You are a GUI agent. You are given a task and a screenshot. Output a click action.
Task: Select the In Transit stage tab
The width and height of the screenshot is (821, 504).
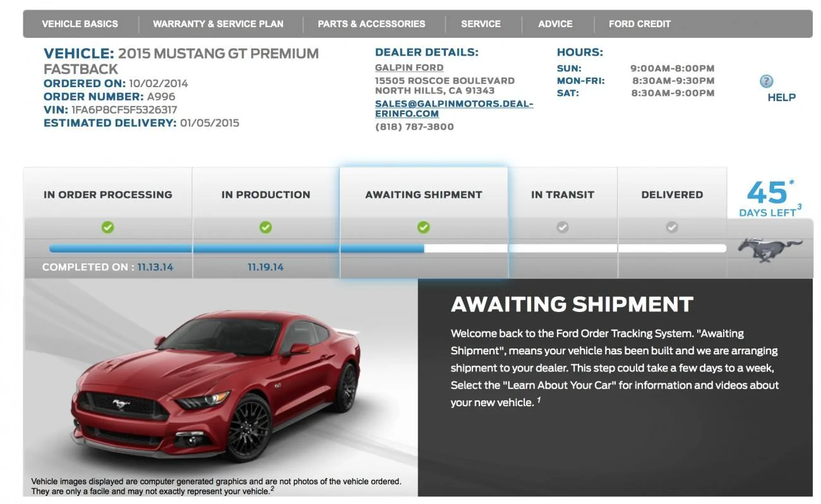pyautogui.click(x=563, y=194)
